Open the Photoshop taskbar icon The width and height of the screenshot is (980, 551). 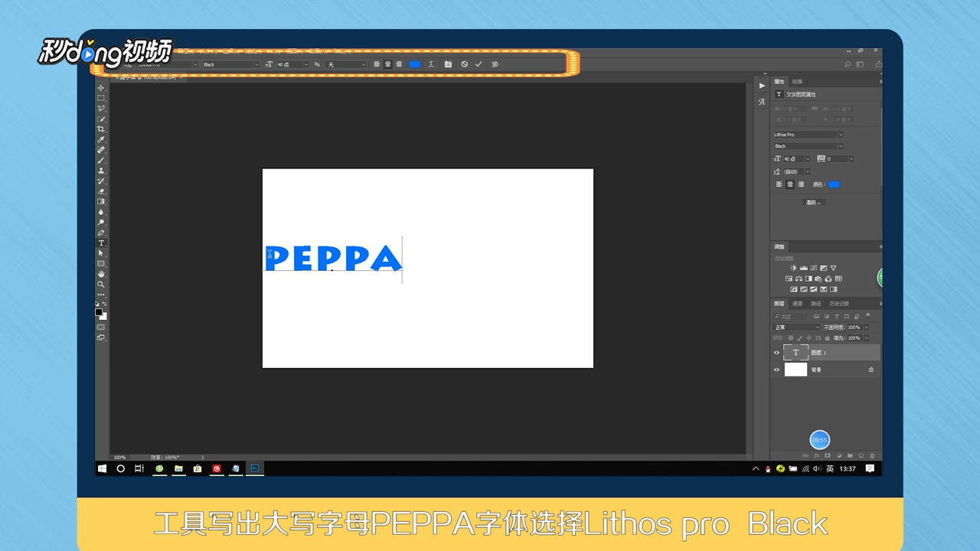tap(255, 468)
